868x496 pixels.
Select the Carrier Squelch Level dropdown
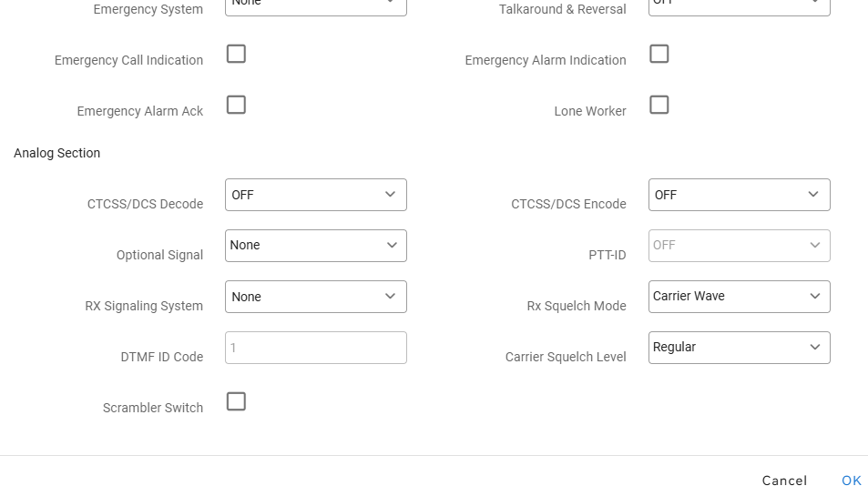point(739,348)
